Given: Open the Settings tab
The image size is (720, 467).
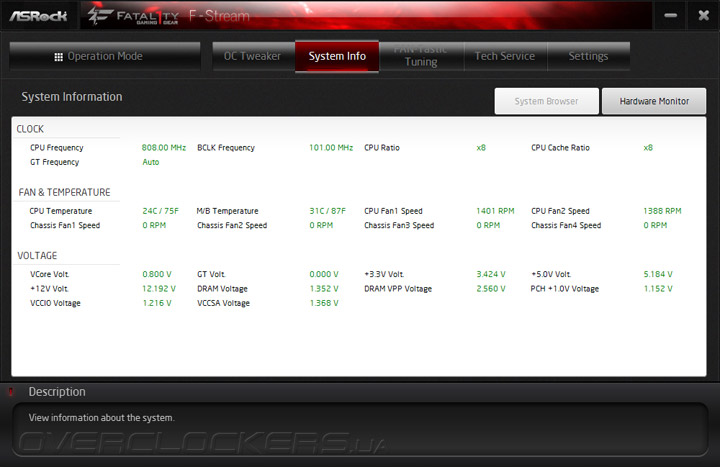Looking at the screenshot, I should (588, 56).
